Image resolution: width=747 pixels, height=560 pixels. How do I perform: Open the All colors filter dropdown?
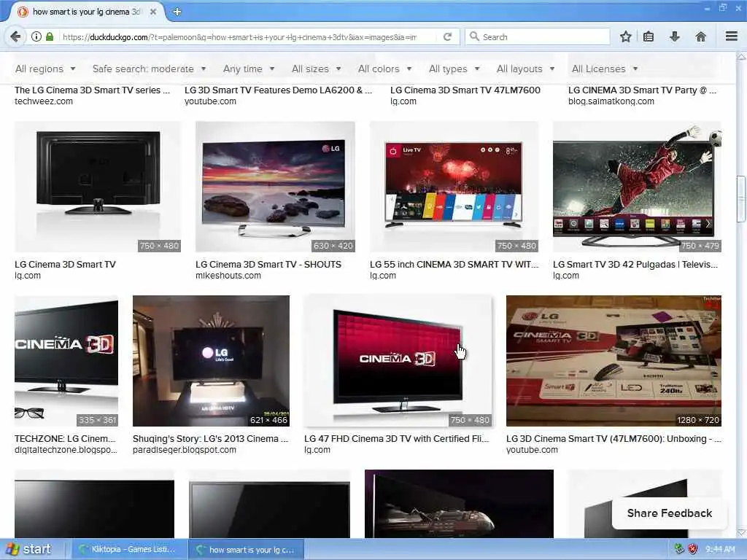[x=385, y=69]
